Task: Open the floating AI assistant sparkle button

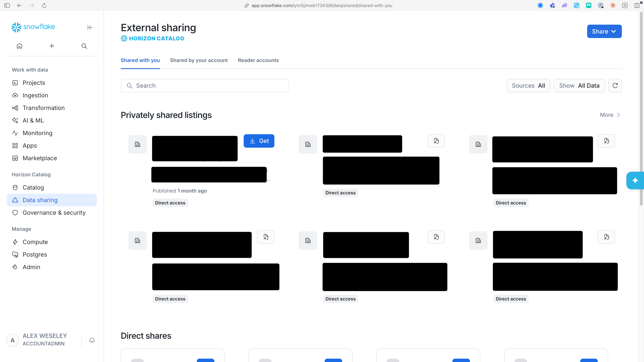Action: click(635, 180)
